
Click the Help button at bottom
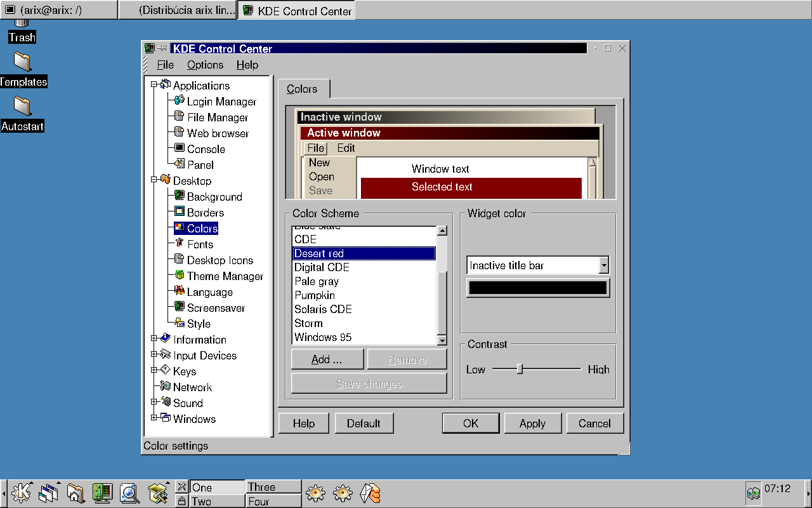[x=304, y=424]
